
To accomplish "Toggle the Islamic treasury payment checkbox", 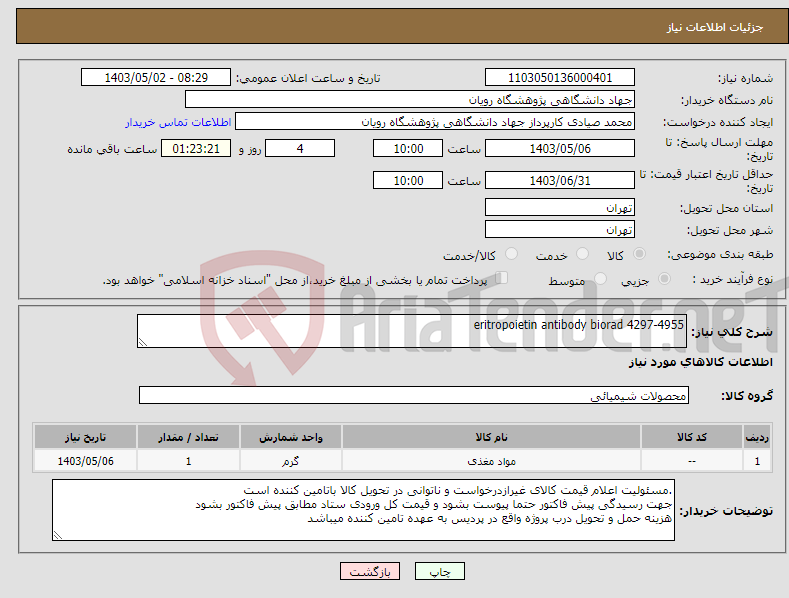I will click(502, 278).
